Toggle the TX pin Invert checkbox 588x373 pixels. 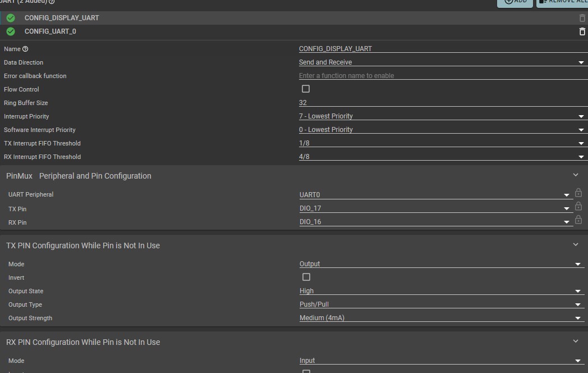pyautogui.click(x=306, y=277)
